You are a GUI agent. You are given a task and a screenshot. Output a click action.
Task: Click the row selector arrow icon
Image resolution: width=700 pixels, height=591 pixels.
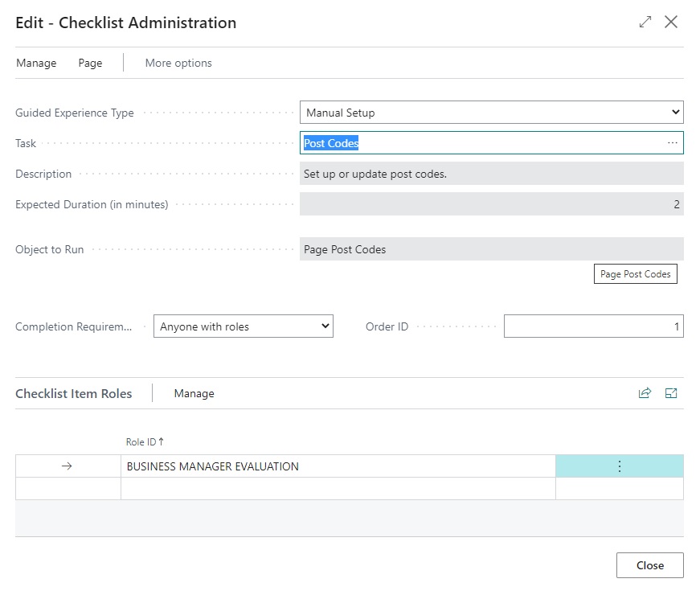tap(68, 466)
